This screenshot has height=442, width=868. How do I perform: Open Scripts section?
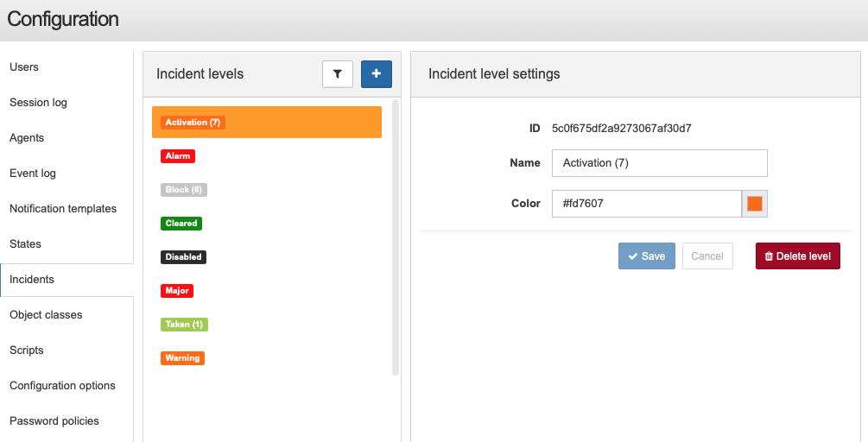(26, 350)
